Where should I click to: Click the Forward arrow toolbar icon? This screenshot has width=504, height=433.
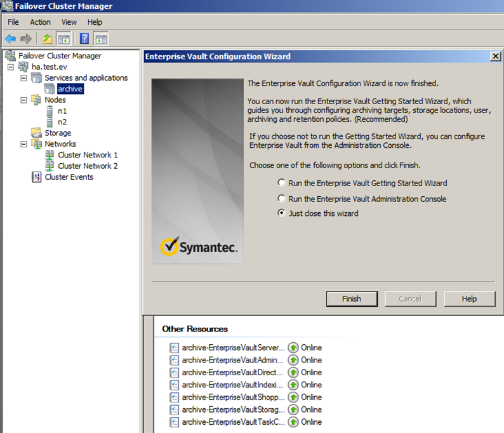pos(26,39)
